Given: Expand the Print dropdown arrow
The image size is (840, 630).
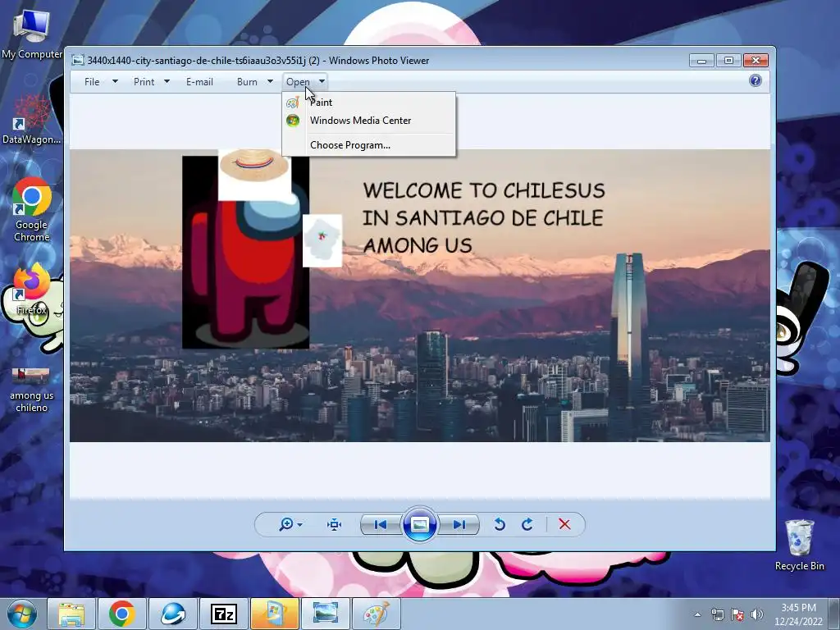Looking at the screenshot, I should coord(167,81).
